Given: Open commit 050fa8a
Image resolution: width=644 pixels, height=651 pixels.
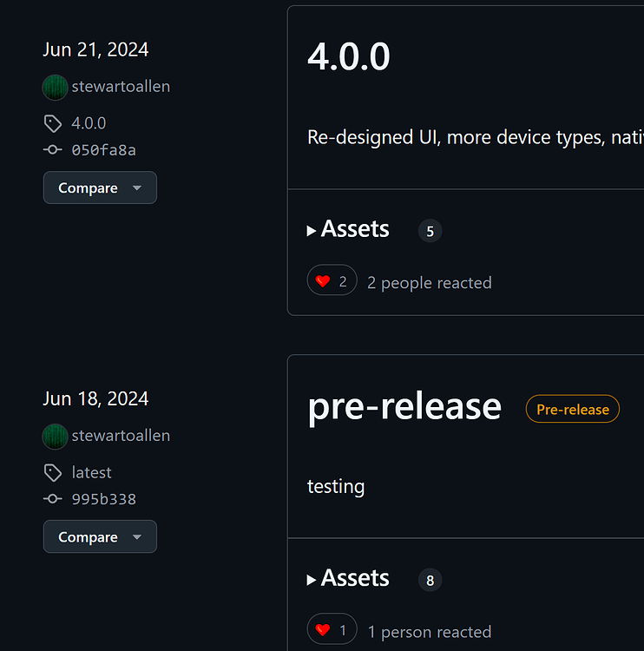Looking at the screenshot, I should [x=103, y=150].
